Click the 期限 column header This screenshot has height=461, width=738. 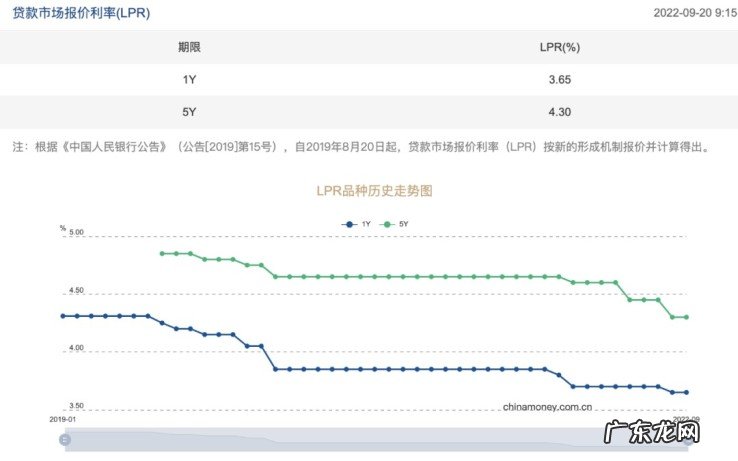pos(189,47)
